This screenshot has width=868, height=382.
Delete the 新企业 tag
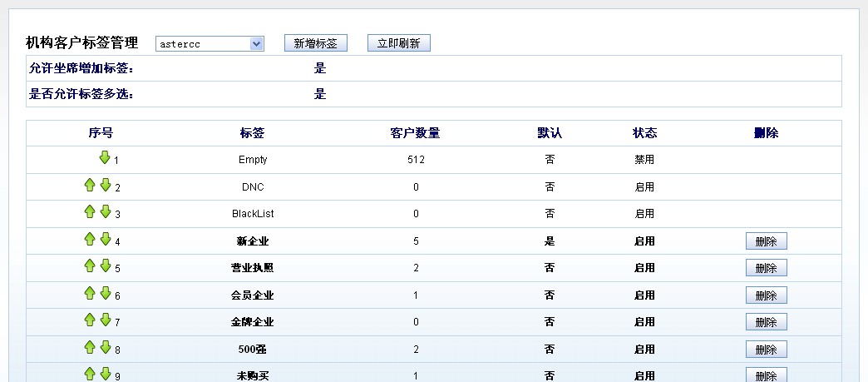click(766, 241)
